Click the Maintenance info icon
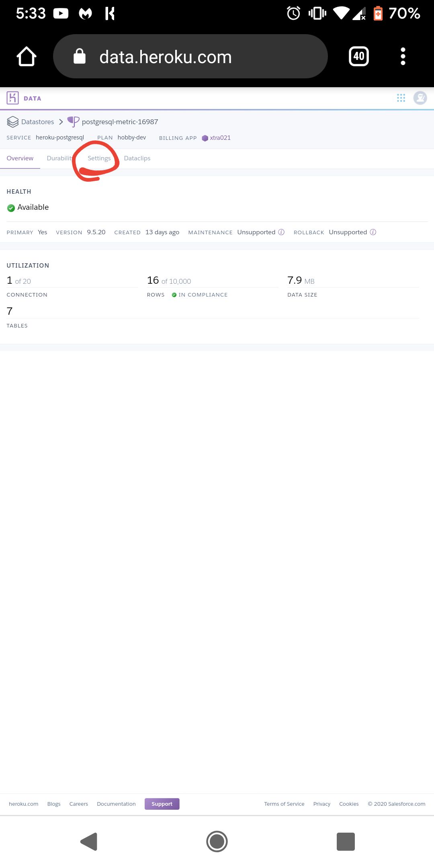The height and width of the screenshot is (868, 434). [281, 232]
